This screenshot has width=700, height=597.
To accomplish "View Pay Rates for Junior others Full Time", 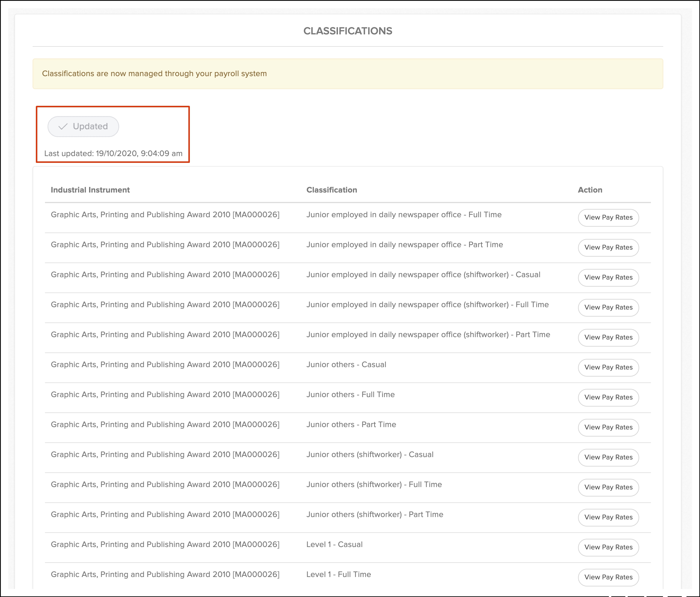I will 608,397.
